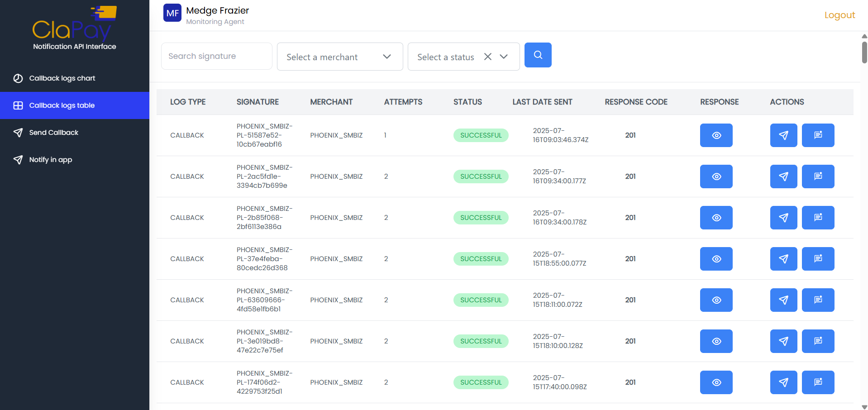This screenshot has height=410, width=868.
Task: Open the Send Callback page
Action: point(53,133)
